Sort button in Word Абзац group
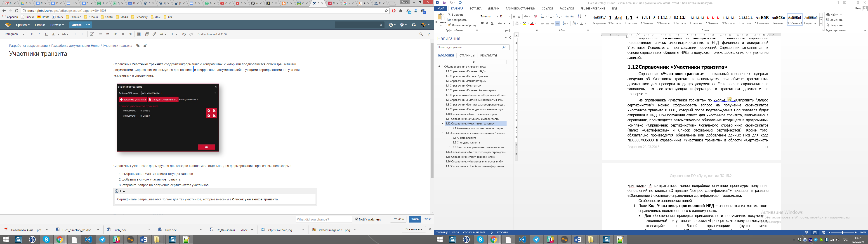Screen dimensions: 868x244 (x=579, y=16)
